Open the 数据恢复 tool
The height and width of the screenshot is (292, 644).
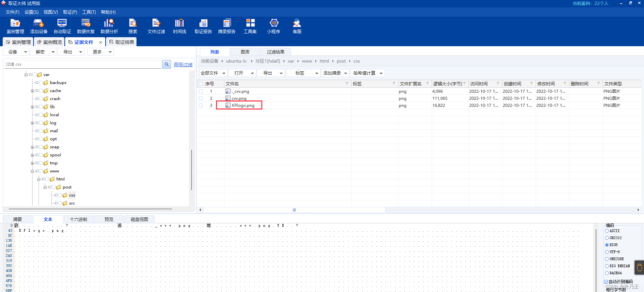[x=86, y=26]
